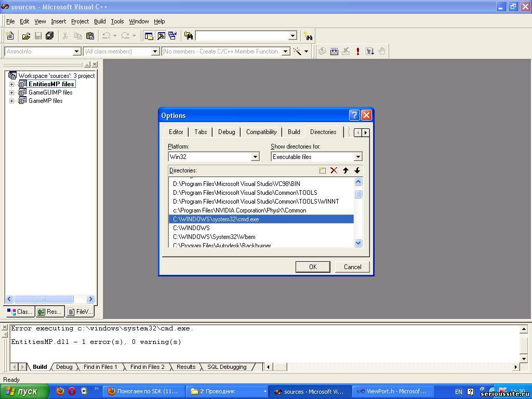Select the C:\WINDOWS\System32\Wbem entry
This screenshot has width=532, height=399.
click(261, 237)
